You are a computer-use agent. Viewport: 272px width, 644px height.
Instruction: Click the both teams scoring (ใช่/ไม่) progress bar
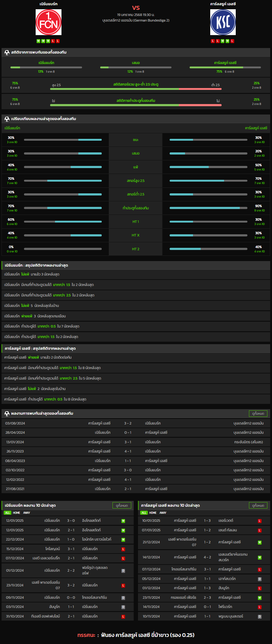[136, 105]
